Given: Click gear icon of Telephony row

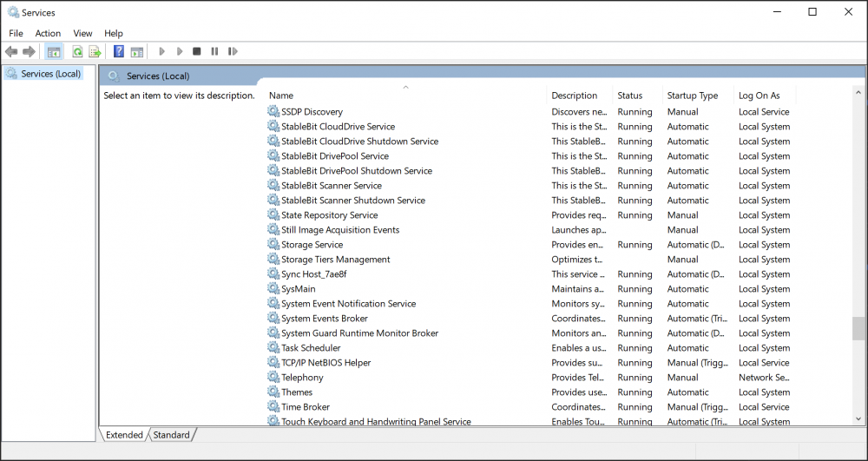Looking at the screenshot, I should pos(273,377).
